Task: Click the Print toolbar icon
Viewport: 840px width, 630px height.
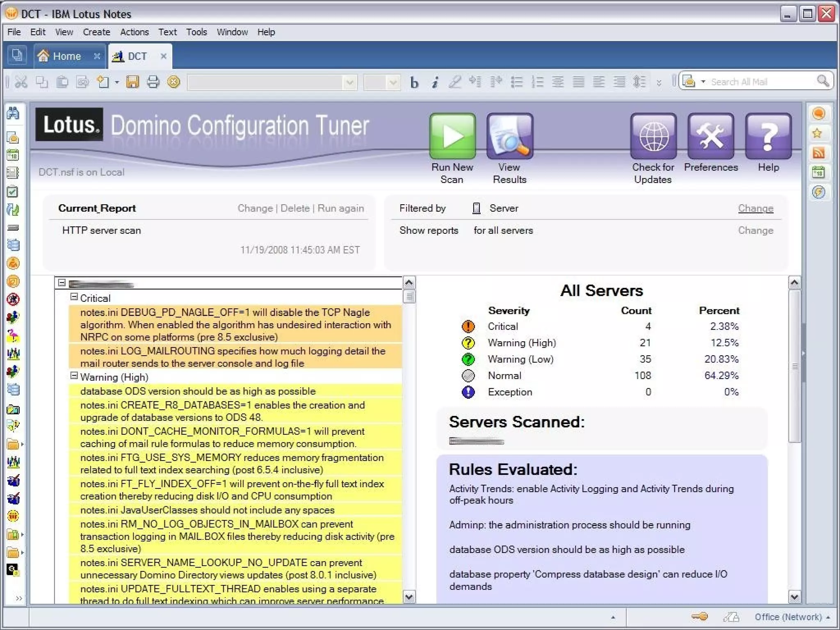Action: point(153,82)
